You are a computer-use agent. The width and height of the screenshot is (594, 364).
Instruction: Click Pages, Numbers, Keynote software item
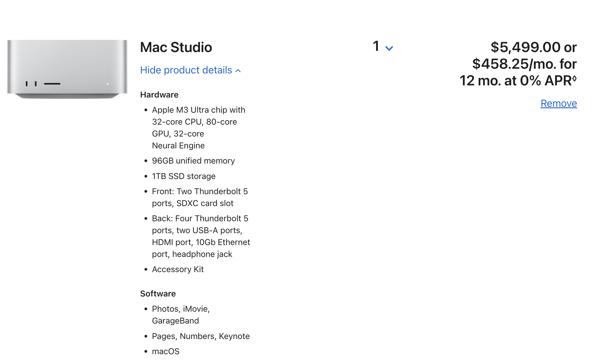coord(201,336)
